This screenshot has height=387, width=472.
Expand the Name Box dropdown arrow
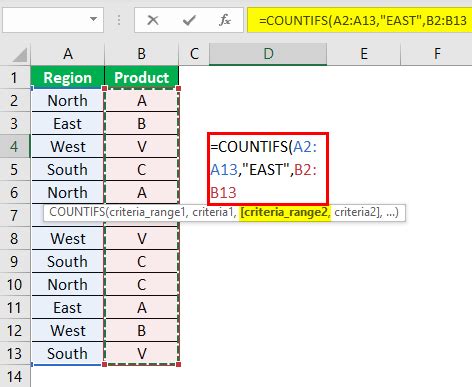click(x=94, y=19)
